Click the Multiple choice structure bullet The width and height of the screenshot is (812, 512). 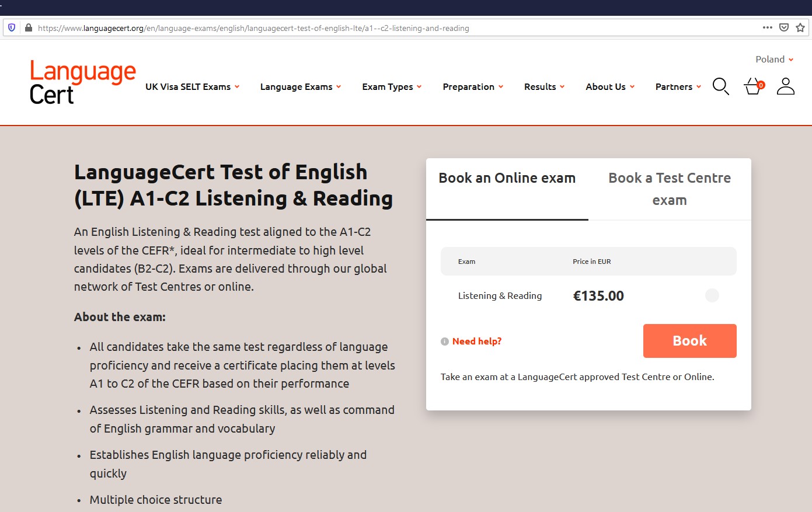(x=156, y=500)
